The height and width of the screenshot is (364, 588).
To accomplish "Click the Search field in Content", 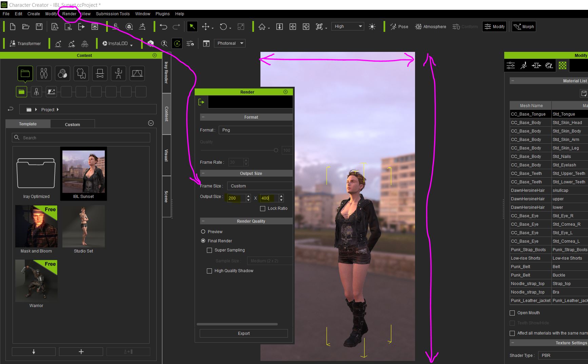I will point(81,138).
